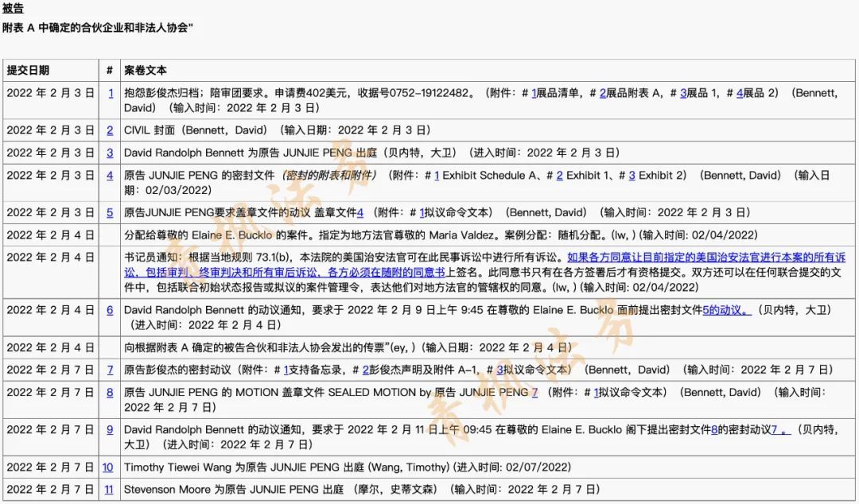Open docket entry number 1 link
Image resolution: width=859 pixels, height=504 pixels.
(x=110, y=93)
